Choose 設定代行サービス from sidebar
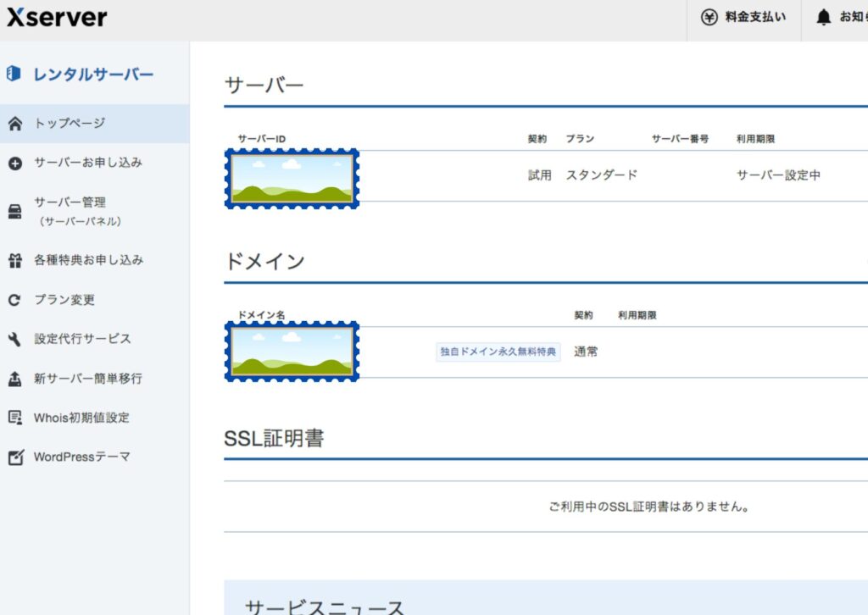Screen dimensions: 868x615 95,339
